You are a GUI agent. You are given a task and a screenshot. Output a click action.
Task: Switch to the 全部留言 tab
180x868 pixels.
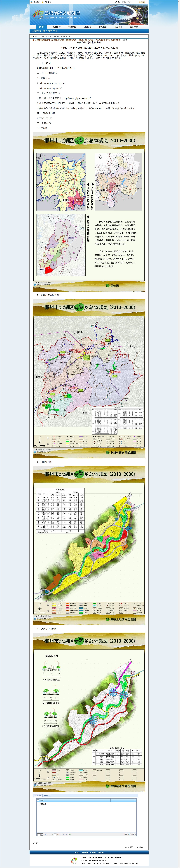tap(38, 796)
